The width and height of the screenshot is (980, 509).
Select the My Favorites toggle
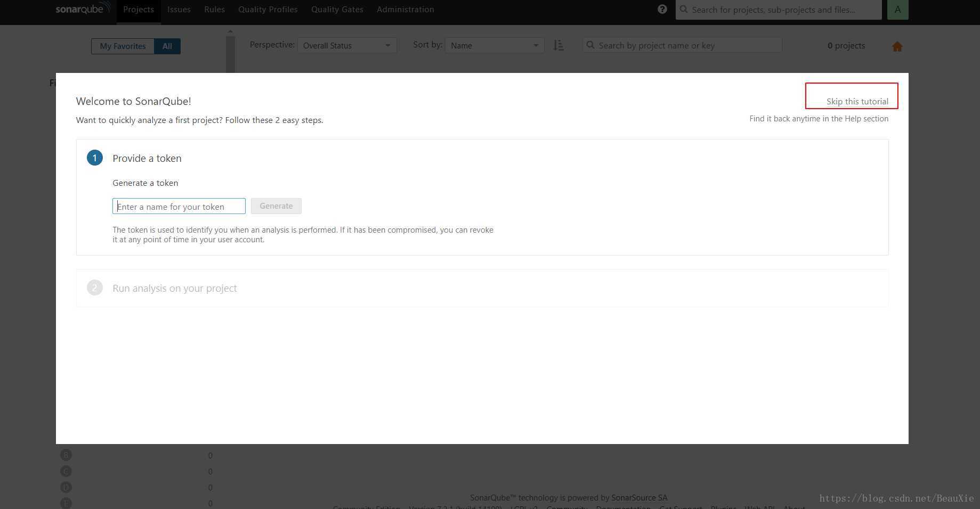(x=123, y=46)
